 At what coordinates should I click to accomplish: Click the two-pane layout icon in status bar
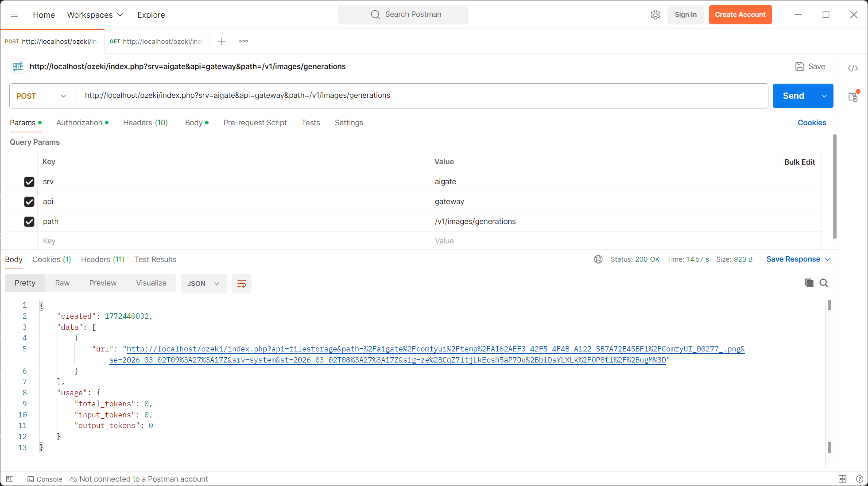coord(842,479)
